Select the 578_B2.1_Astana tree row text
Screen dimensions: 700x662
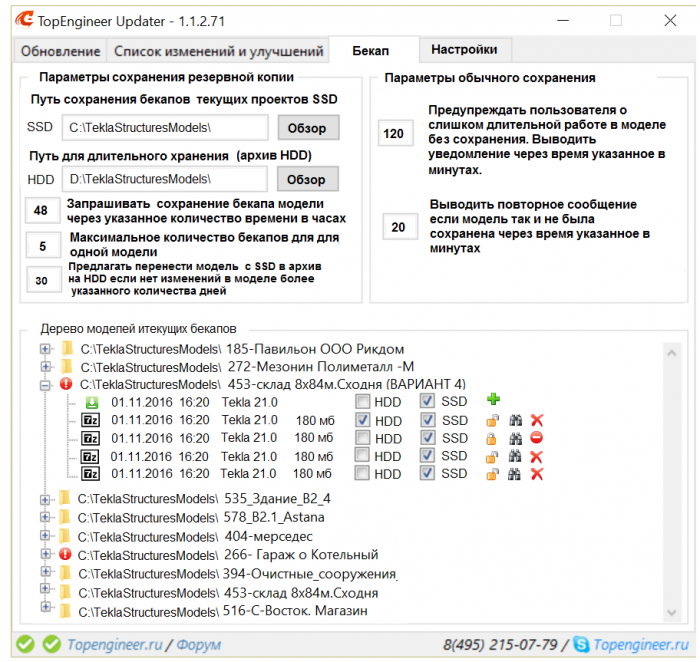(x=201, y=517)
